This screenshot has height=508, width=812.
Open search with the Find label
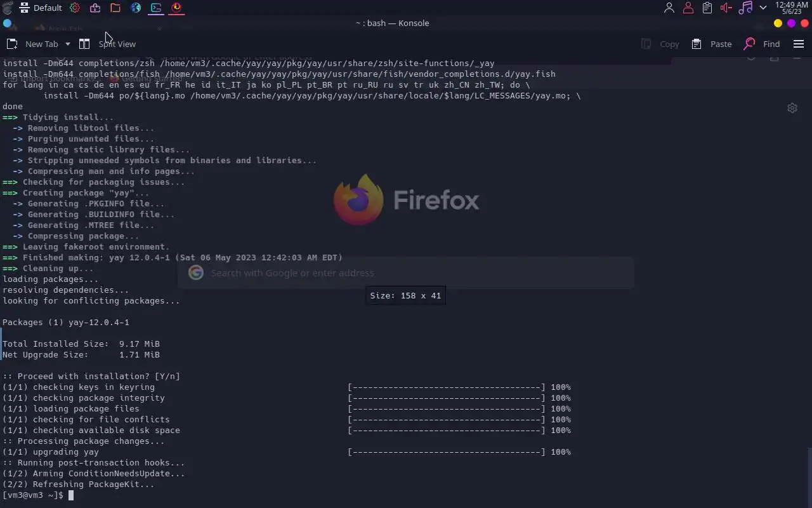771,44
